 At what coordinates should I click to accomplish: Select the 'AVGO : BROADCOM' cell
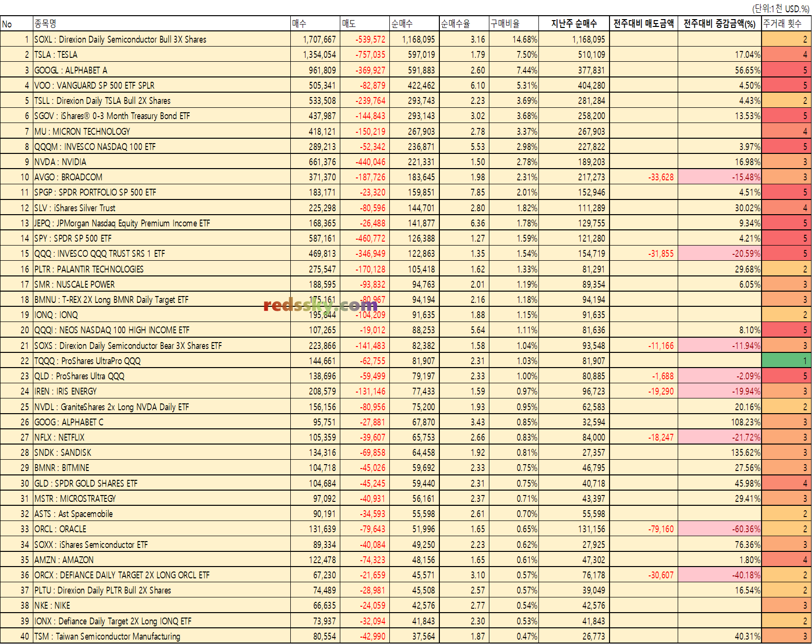click(162, 177)
